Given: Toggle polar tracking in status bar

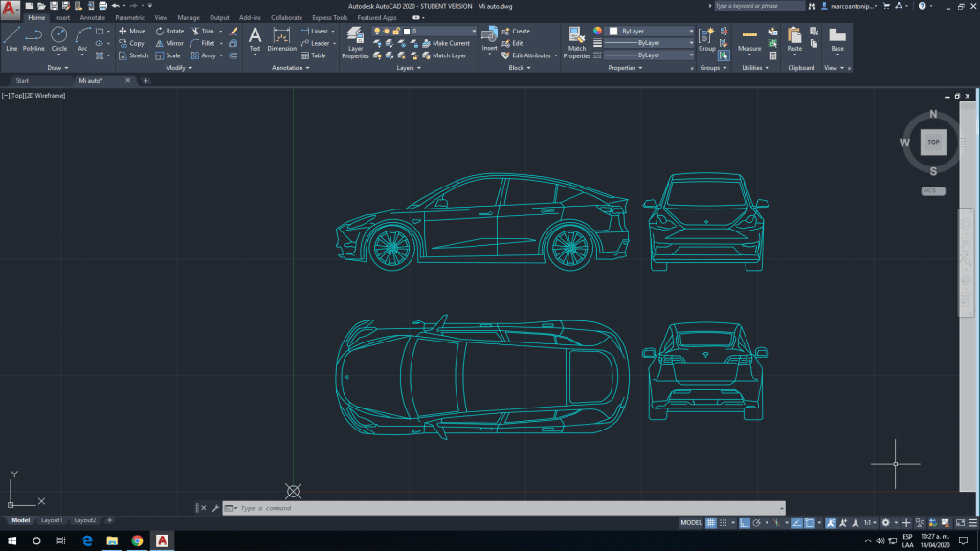Looking at the screenshot, I should (x=756, y=523).
